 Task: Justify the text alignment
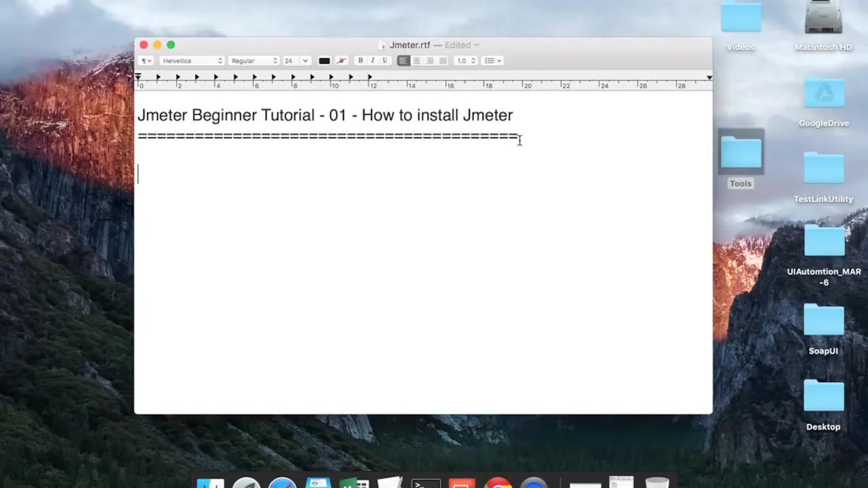443,61
